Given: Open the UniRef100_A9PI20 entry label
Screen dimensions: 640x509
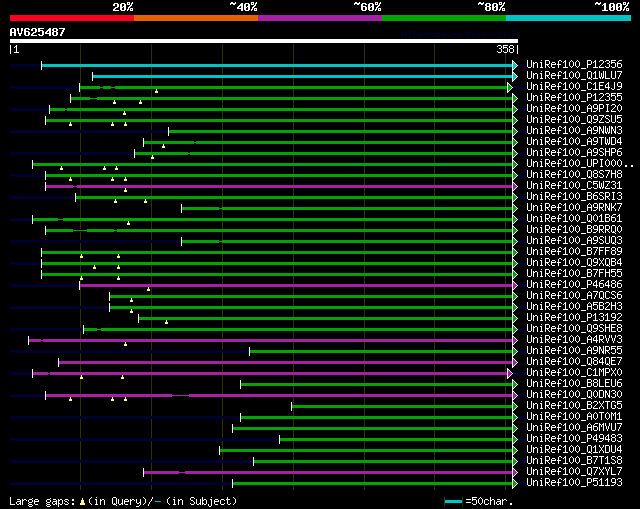Looking at the screenshot, I should [574, 109].
